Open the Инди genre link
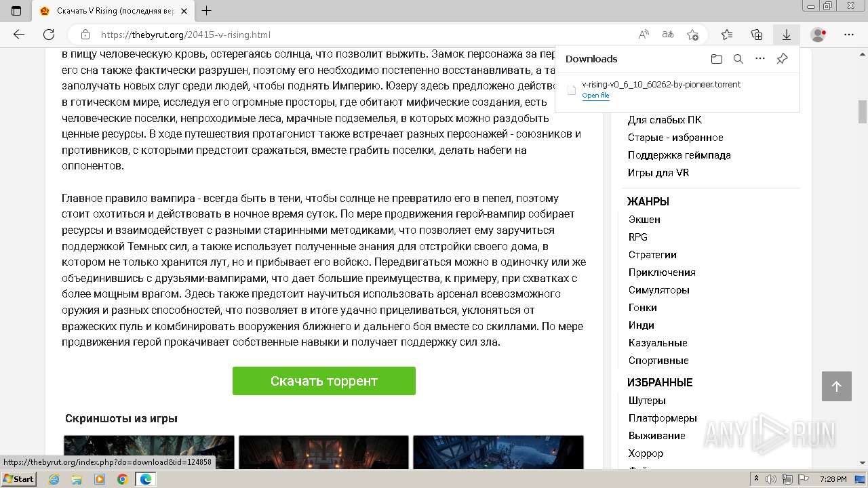This screenshot has height=488, width=868. (641, 325)
